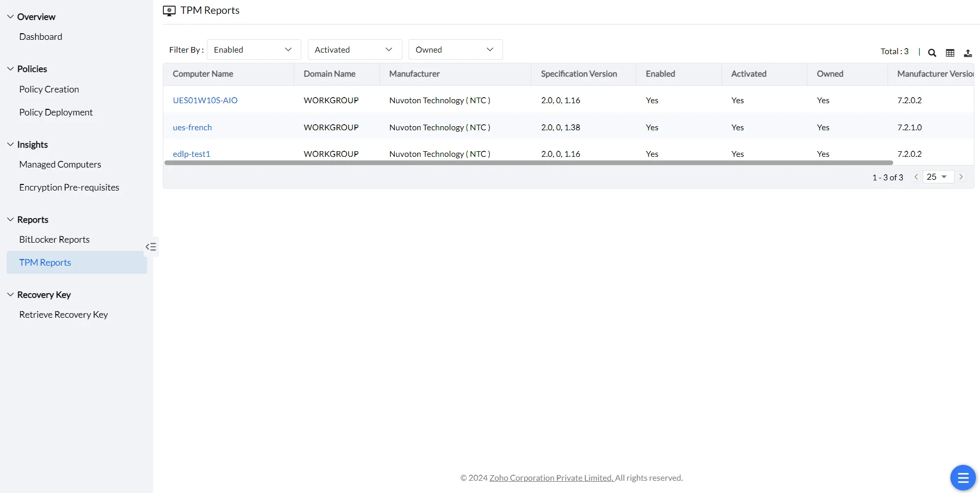
Task: Open the table search icon
Action: pos(932,53)
